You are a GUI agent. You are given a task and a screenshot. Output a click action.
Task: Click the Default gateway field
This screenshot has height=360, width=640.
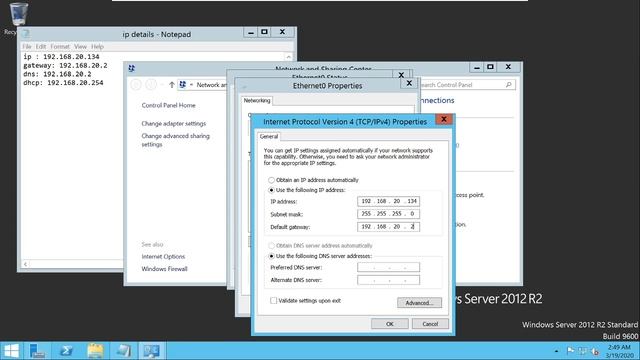388,227
